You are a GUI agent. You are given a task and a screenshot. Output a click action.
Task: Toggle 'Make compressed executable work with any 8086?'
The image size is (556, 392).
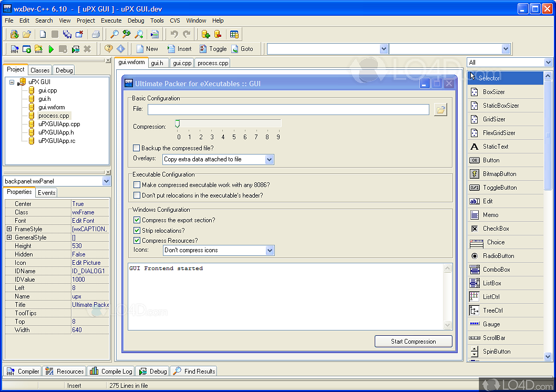(137, 185)
